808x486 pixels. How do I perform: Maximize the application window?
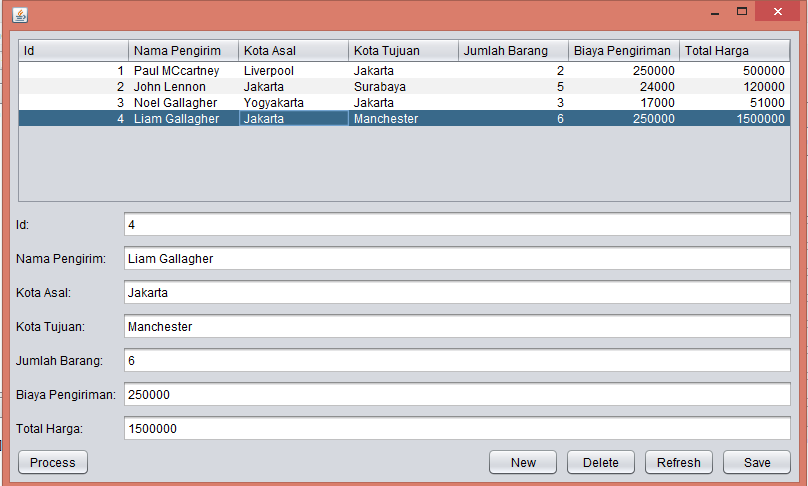point(742,11)
